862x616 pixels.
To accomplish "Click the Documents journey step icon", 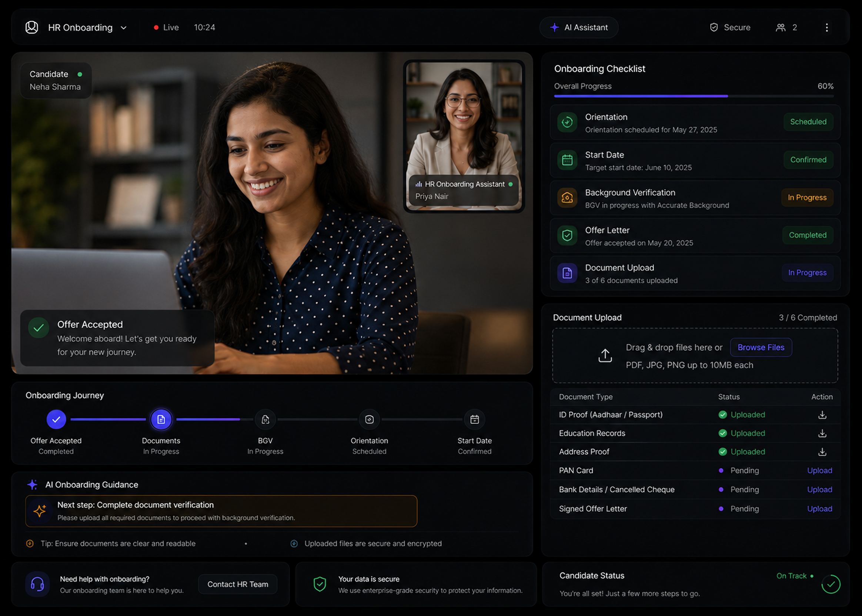I will (161, 419).
